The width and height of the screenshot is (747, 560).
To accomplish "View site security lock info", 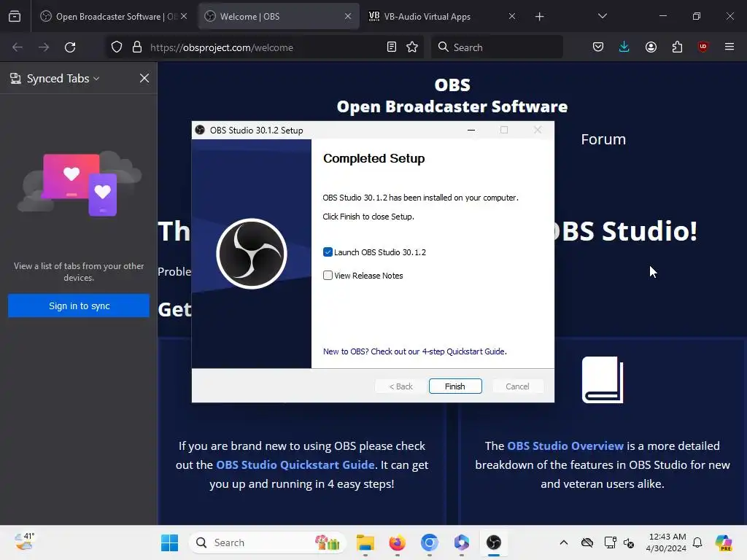I will pyautogui.click(x=137, y=47).
